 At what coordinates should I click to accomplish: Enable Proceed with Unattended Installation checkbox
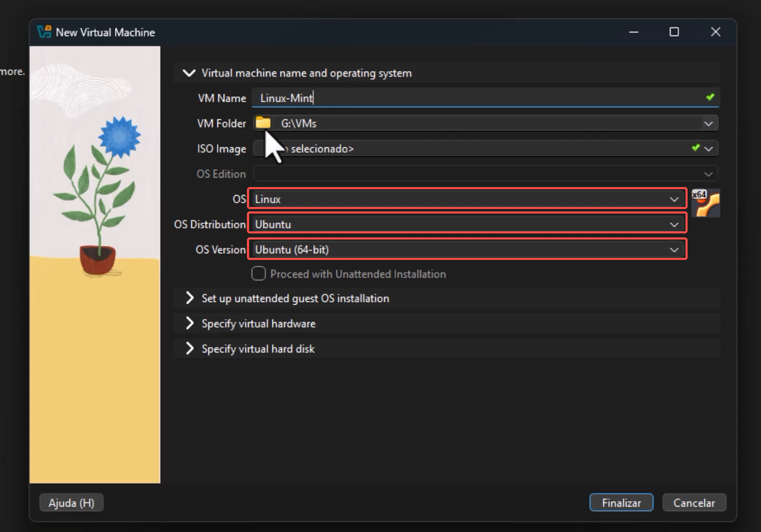[259, 273]
